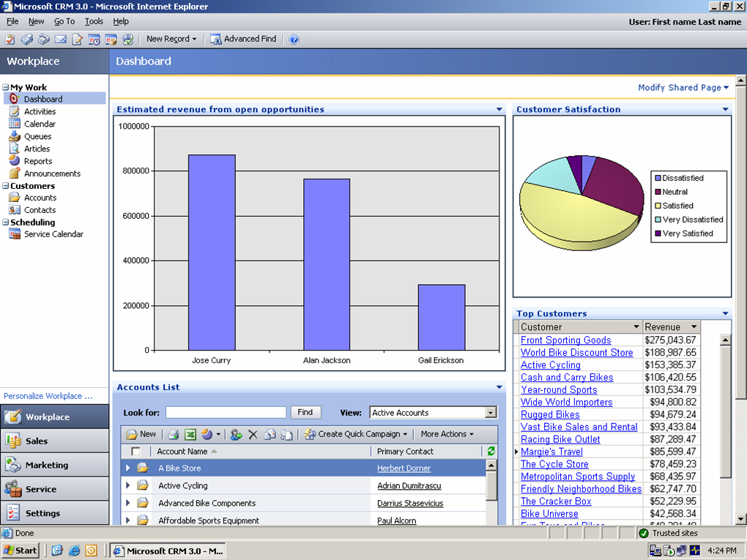The height and width of the screenshot is (560, 747).
Task: Delete record using the X icon
Action: 253,434
